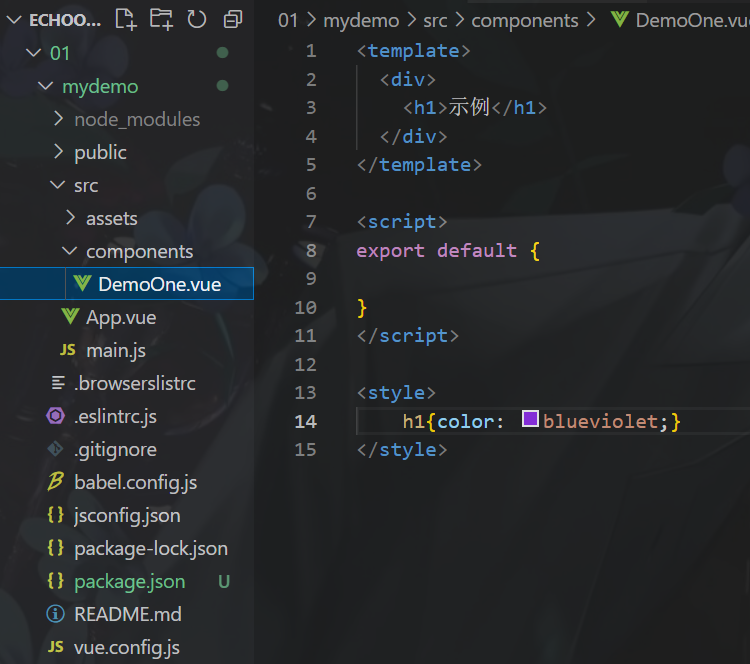Screen dimensions: 750x664
Task: Click the git icon beside .gitignore
Action: point(55,449)
